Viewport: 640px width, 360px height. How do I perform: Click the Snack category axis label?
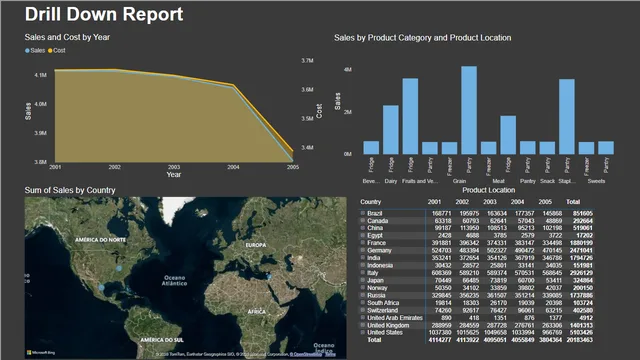[x=547, y=181]
